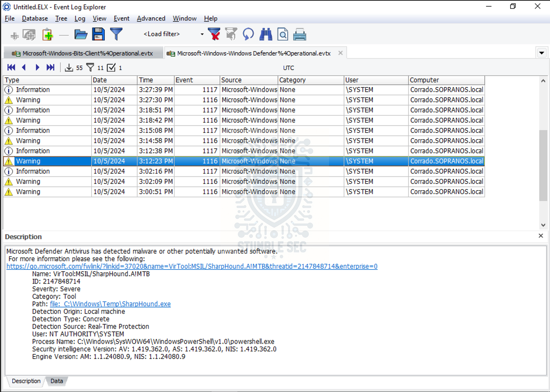Open the Tree menu
Screen dimensions: 550x392
(61, 18)
